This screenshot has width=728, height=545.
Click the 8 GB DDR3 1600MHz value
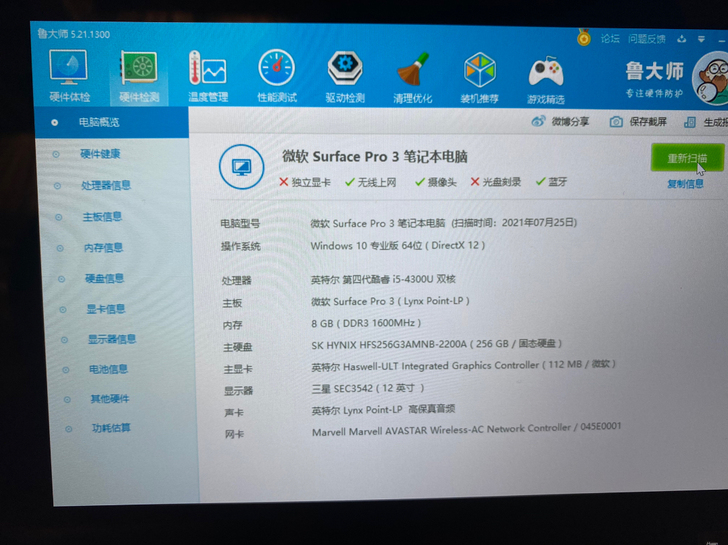pyautogui.click(x=366, y=323)
